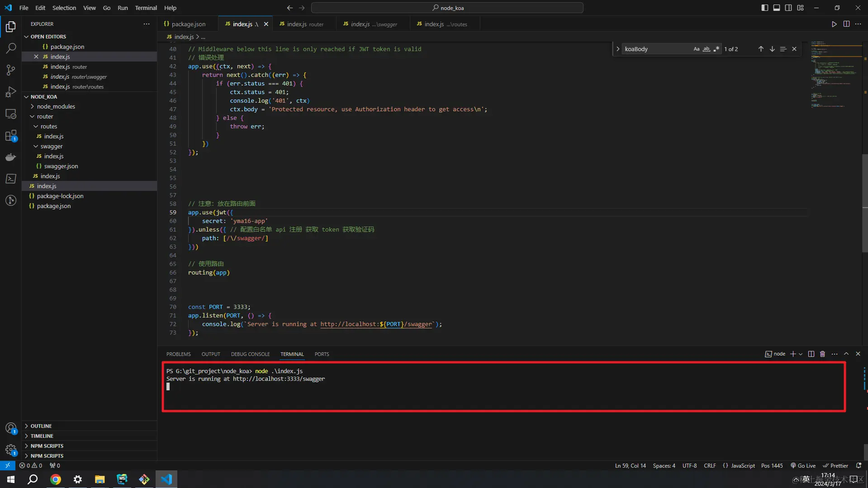Toggle Match Whole Word in find widget
Screen dimensions: 868x488
pos(707,49)
